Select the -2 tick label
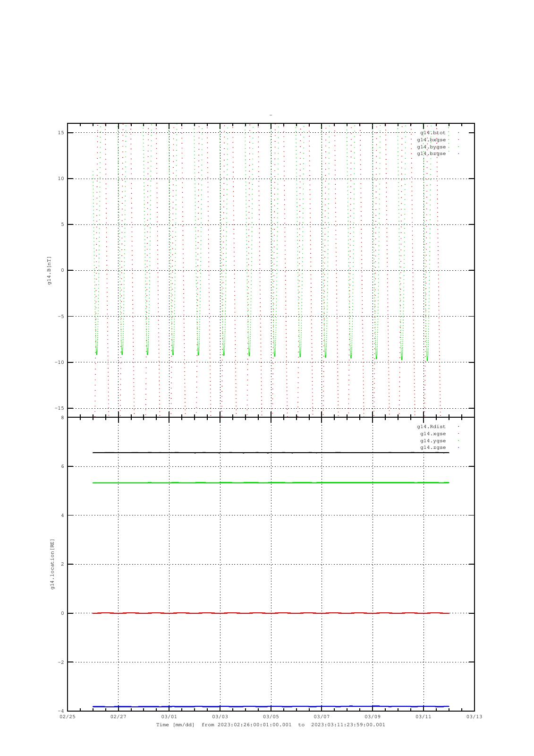 click(61, 662)
